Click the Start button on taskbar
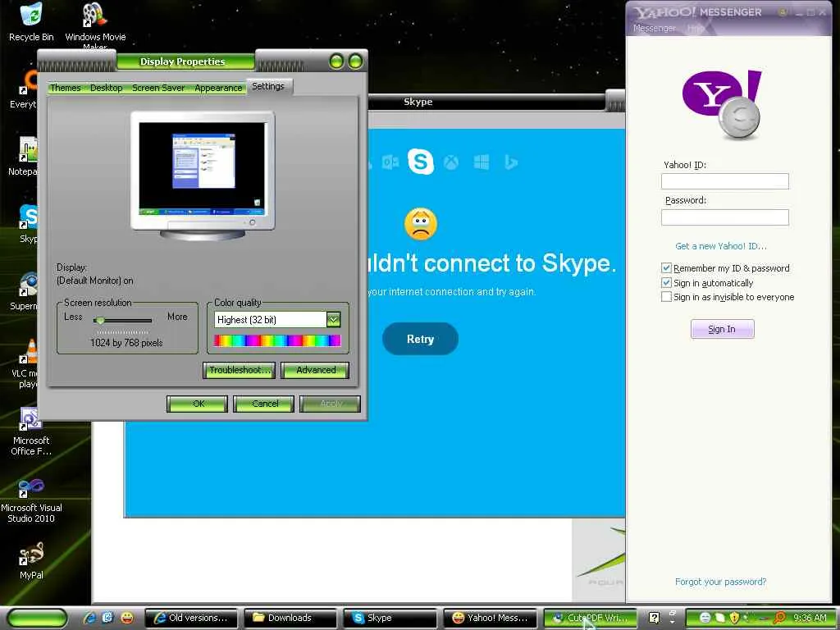Viewport: 840px width, 630px height. coord(37,619)
